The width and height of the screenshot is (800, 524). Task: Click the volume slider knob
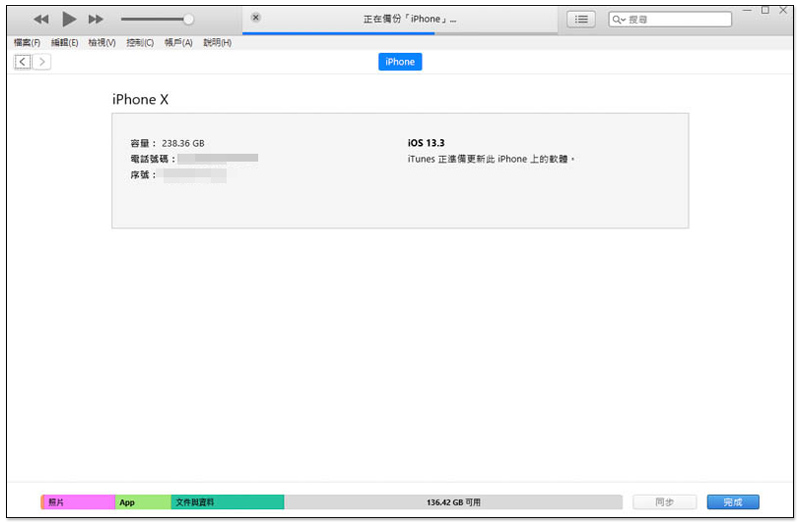point(188,19)
